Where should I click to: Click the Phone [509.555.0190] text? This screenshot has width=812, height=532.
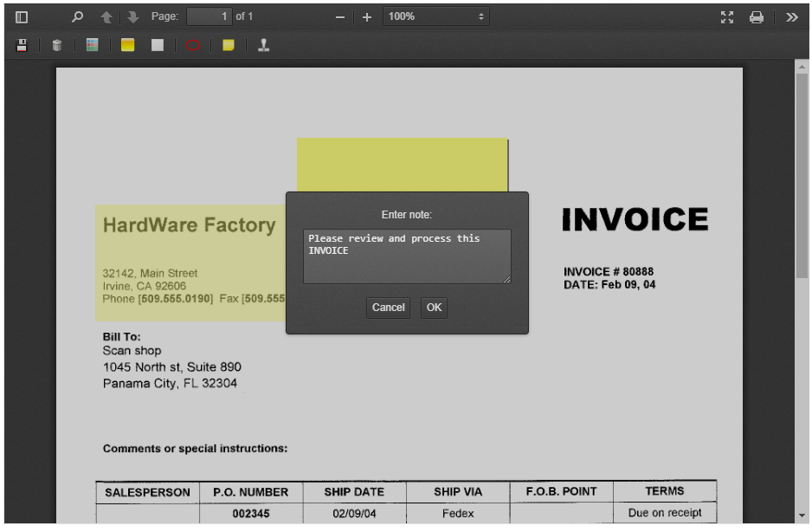(x=158, y=299)
